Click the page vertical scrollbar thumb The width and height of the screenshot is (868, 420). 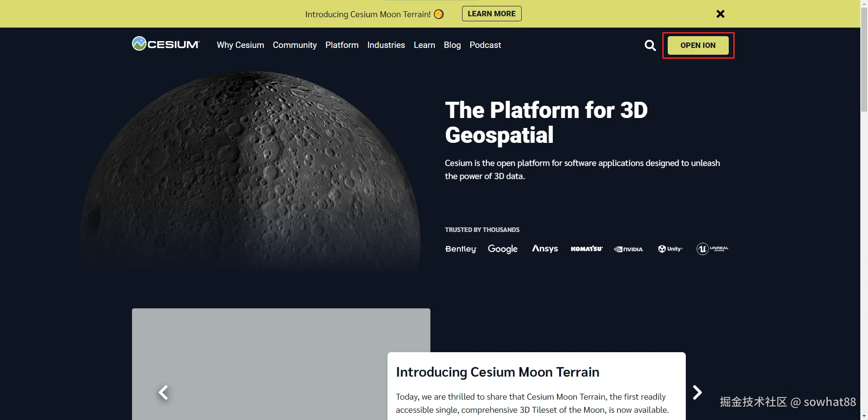pos(864,59)
